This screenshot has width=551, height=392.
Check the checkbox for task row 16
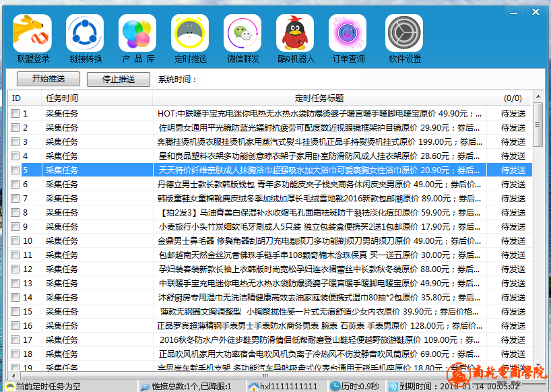click(x=15, y=325)
